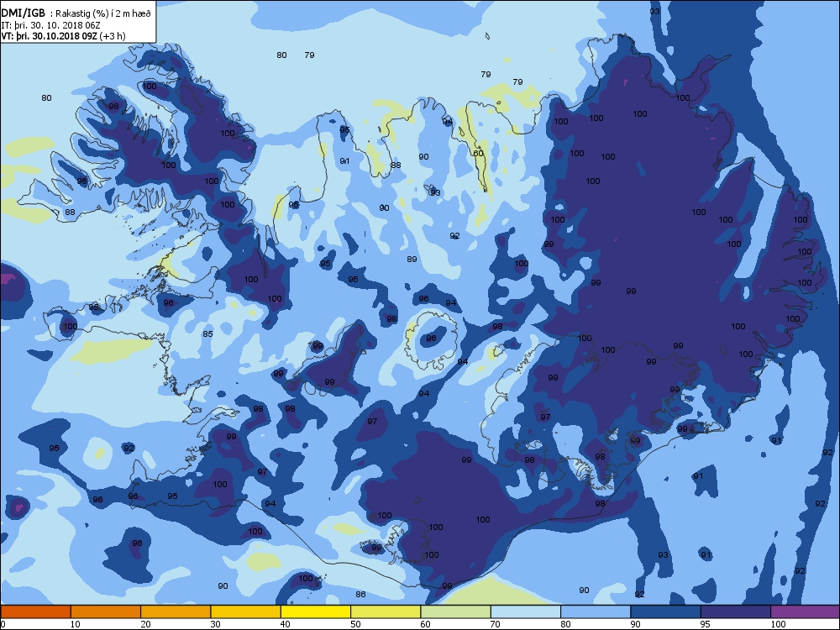Select the indigo 95–100 legend segment
Image resolution: width=840 pixels, height=630 pixels.
[736, 612]
